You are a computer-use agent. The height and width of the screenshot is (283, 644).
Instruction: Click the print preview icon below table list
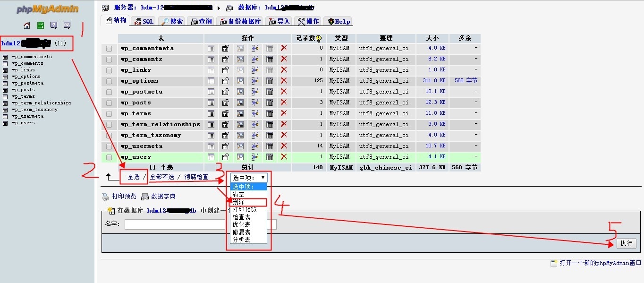[x=106, y=196]
